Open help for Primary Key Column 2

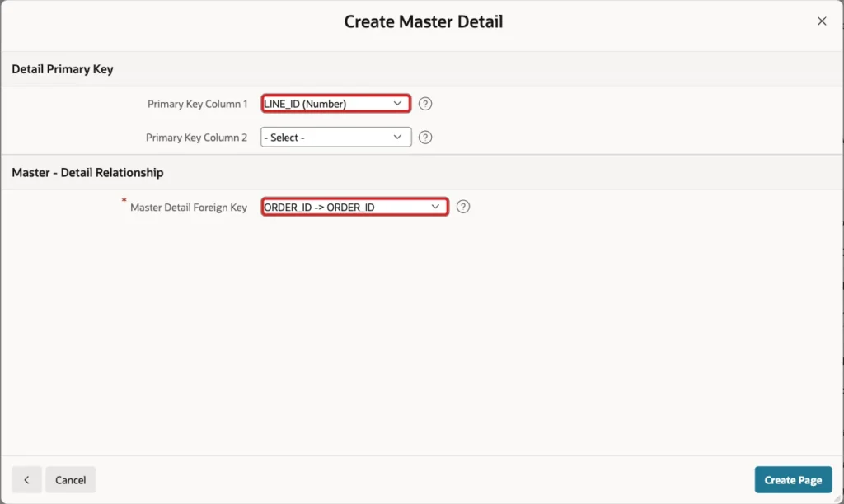pos(424,138)
